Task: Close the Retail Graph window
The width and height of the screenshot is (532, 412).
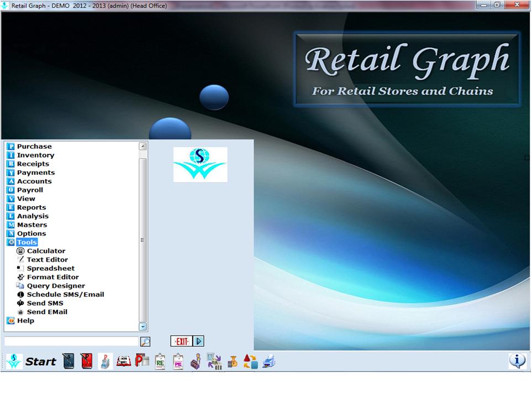Action: (x=517, y=5)
